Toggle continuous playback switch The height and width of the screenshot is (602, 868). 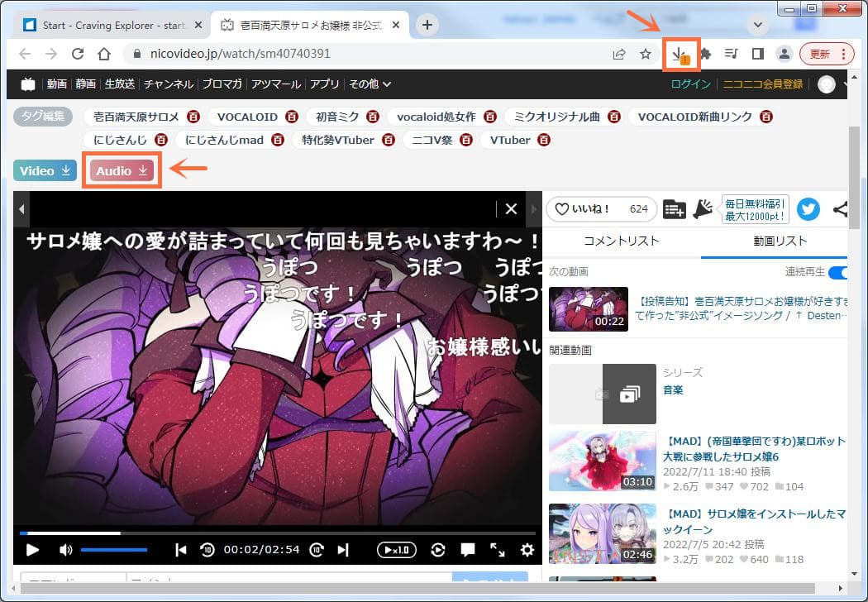[838, 273]
